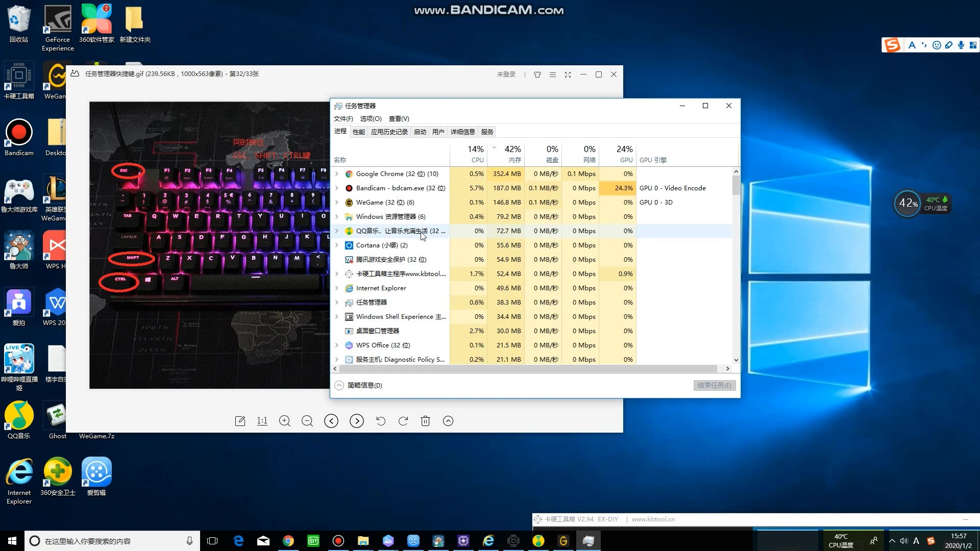Open 查看(V) menu in Task Manager

399,119
